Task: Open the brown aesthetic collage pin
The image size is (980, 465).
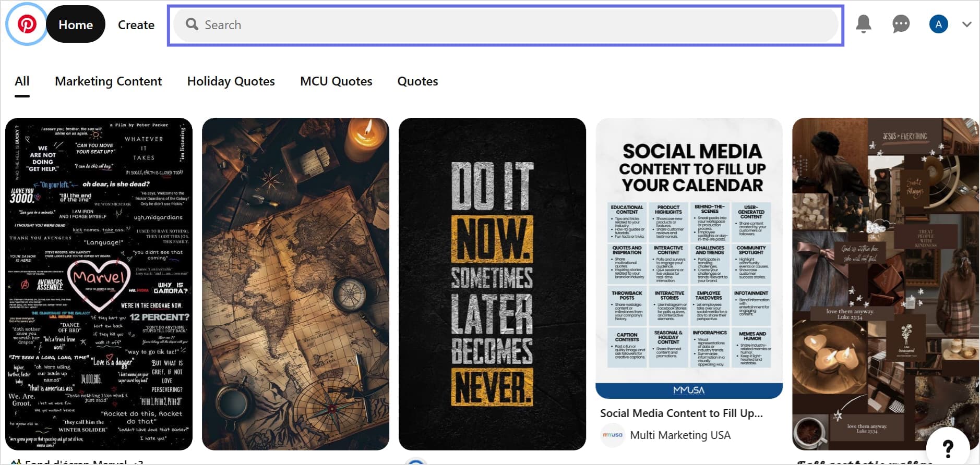Action: pyautogui.click(x=886, y=284)
